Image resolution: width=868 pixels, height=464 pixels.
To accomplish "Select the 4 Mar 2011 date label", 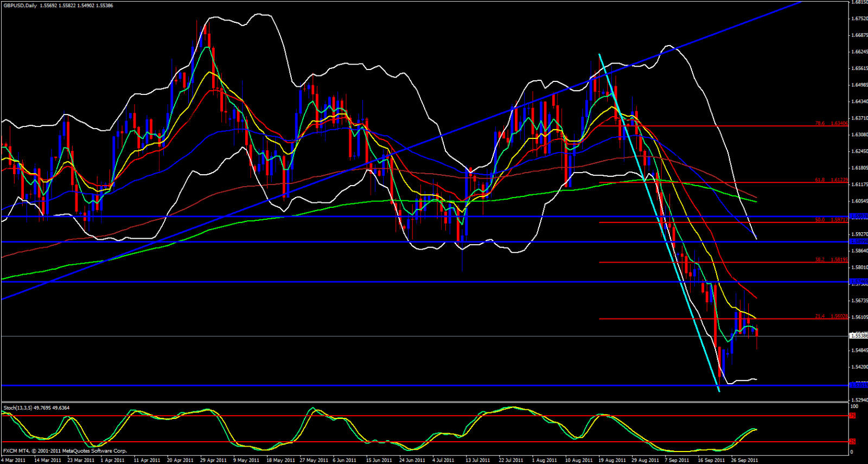I will pos(13,460).
